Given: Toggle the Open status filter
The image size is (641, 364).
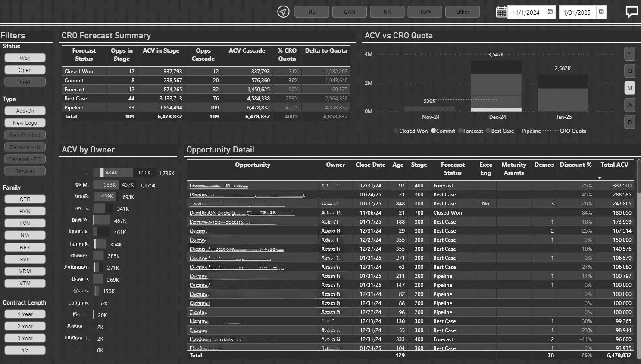Looking at the screenshot, I should (x=25, y=70).
